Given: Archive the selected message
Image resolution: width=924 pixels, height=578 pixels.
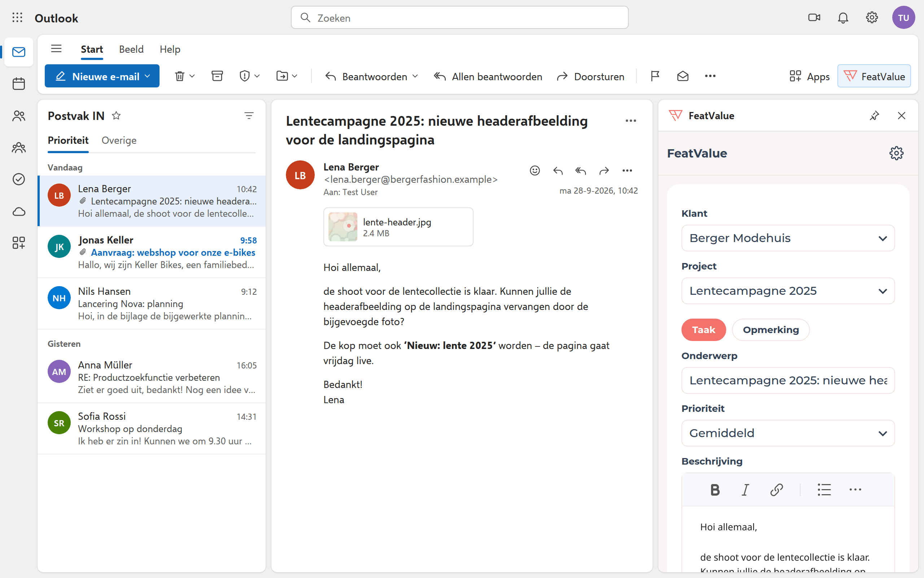Looking at the screenshot, I should 217,76.
